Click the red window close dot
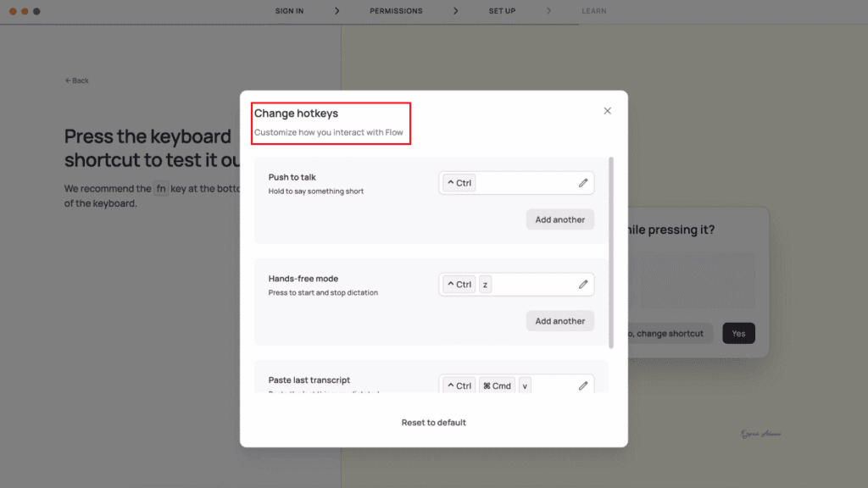The height and width of the screenshot is (488, 868). (x=13, y=11)
